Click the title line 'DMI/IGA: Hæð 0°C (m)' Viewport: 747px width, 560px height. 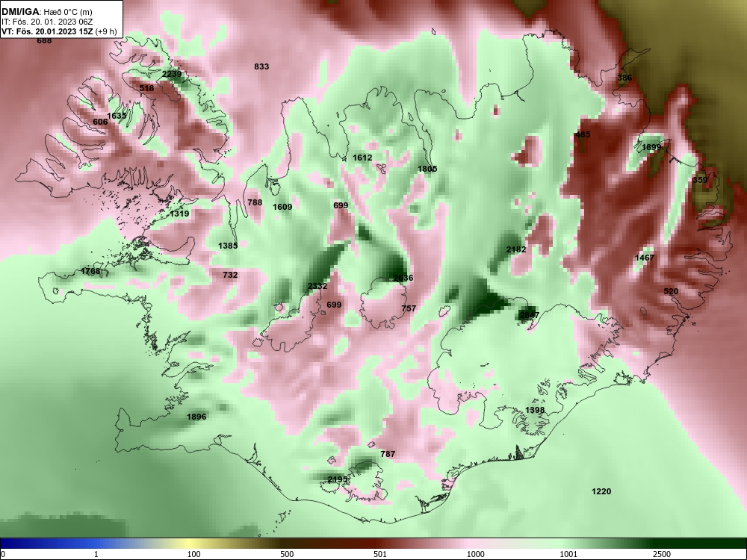(46, 12)
